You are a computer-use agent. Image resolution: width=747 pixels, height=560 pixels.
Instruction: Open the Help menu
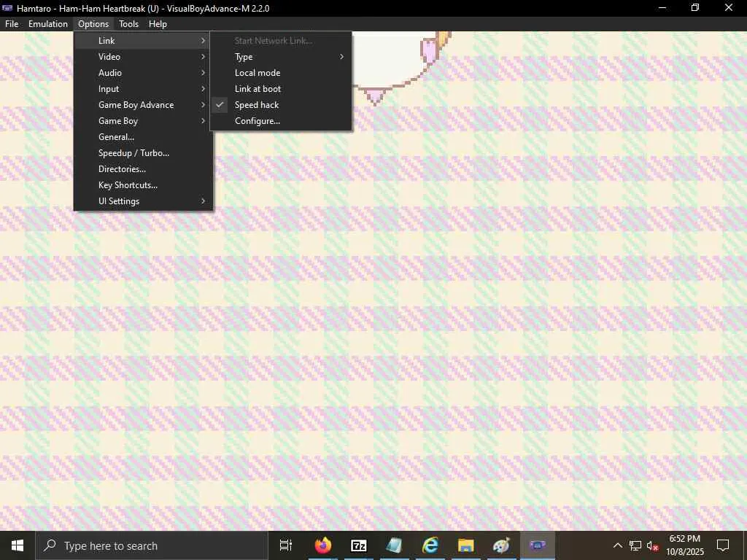158,24
